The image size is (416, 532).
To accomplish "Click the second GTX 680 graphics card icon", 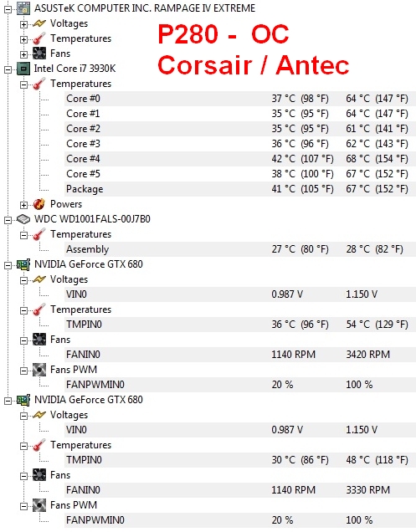I will tap(23, 400).
